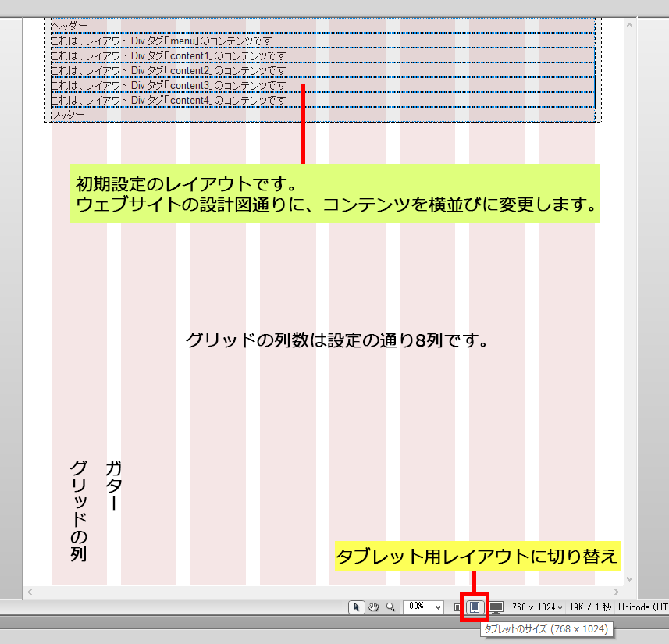
Task: Open the 768 x 1024 window size menu
Action: click(x=538, y=607)
